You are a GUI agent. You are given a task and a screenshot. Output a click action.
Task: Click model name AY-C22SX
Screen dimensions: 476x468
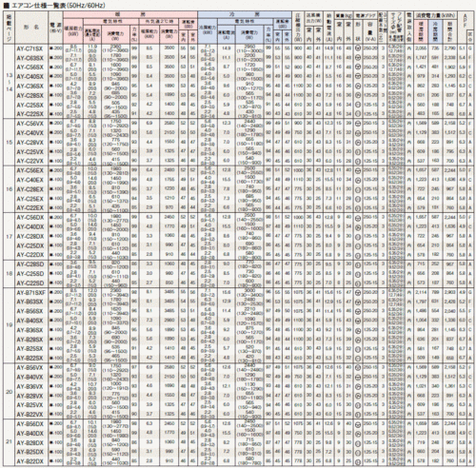(30, 114)
